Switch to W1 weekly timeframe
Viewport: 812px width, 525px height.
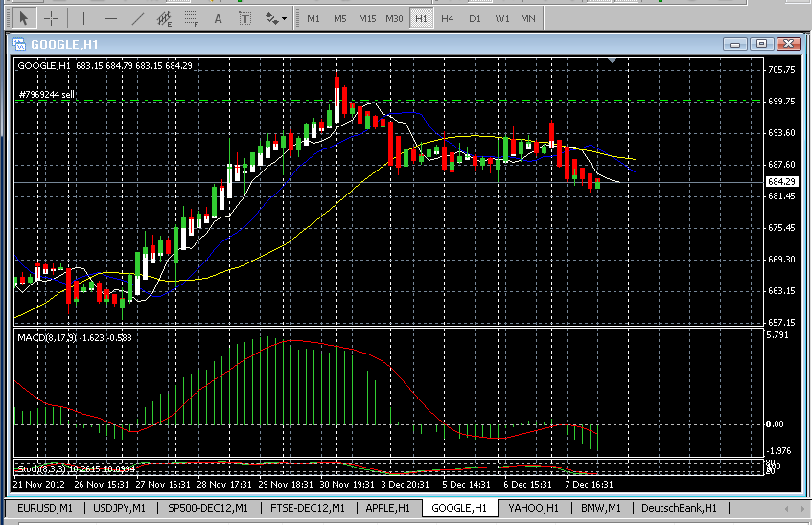point(501,18)
